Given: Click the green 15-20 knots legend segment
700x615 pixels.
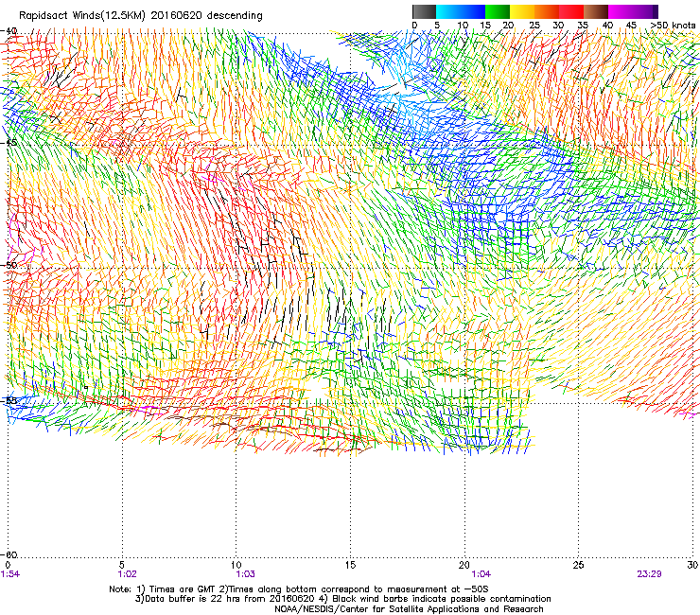Looking at the screenshot, I should (x=498, y=11).
